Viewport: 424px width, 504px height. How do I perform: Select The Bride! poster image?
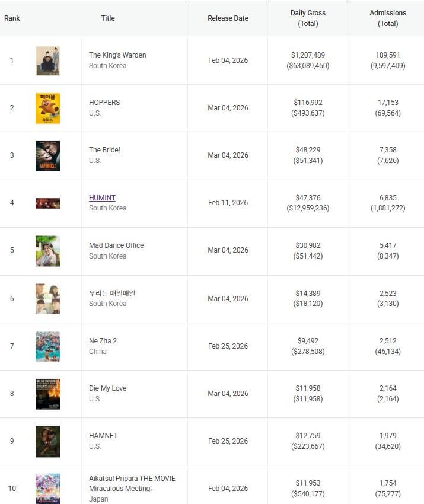[x=47, y=155]
